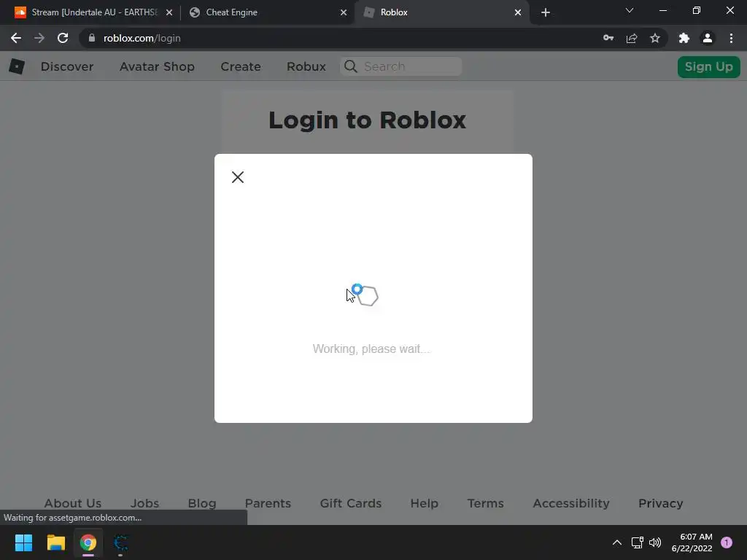Click Chrome icon in taskbar
The height and width of the screenshot is (560, 747).
(x=88, y=542)
